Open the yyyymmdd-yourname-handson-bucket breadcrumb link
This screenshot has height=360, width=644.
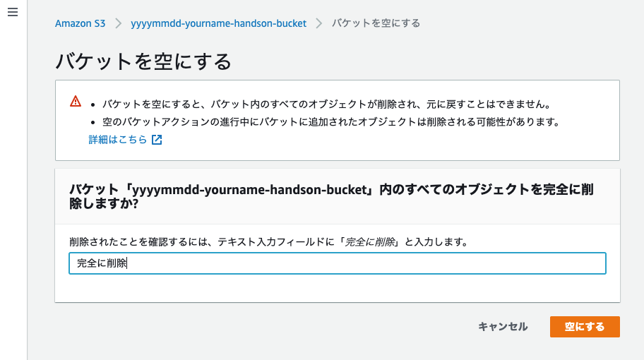(x=218, y=23)
